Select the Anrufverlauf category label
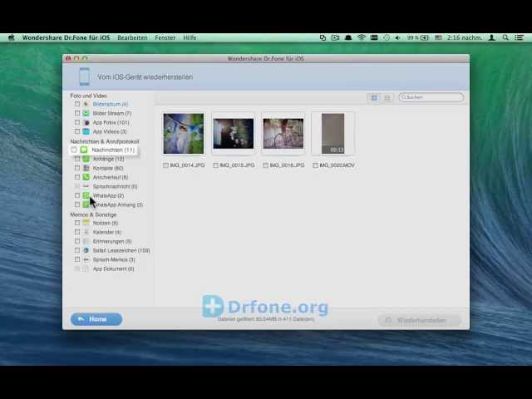This screenshot has height=399, width=532. click(x=111, y=177)
